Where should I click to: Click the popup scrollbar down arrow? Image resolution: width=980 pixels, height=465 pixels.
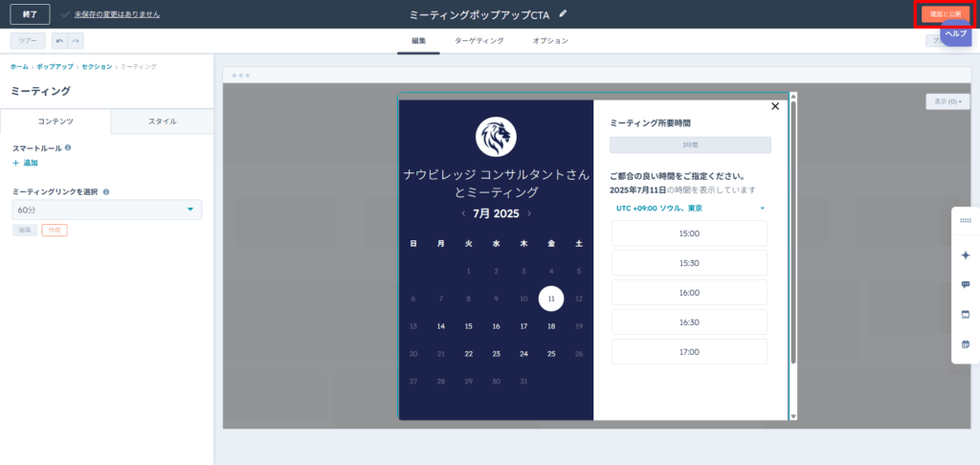[793, 416]
